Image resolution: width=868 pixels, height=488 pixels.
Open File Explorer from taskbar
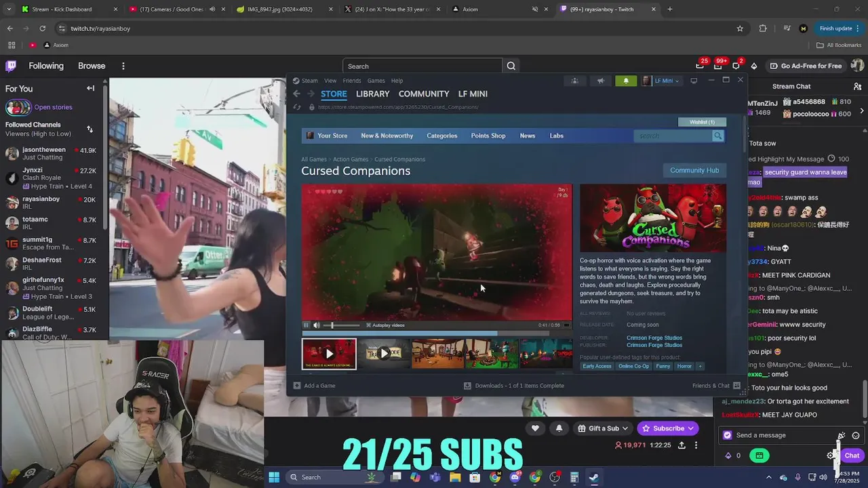455,477
